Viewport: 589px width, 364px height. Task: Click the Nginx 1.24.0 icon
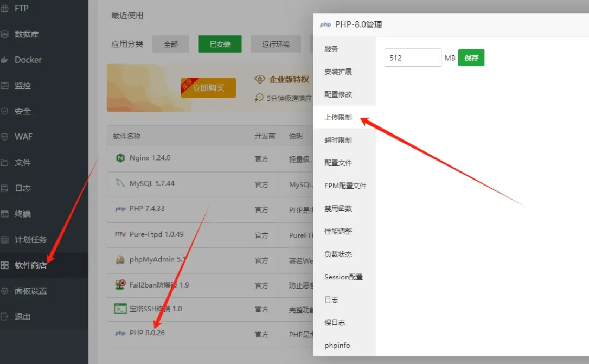[120, 158]
